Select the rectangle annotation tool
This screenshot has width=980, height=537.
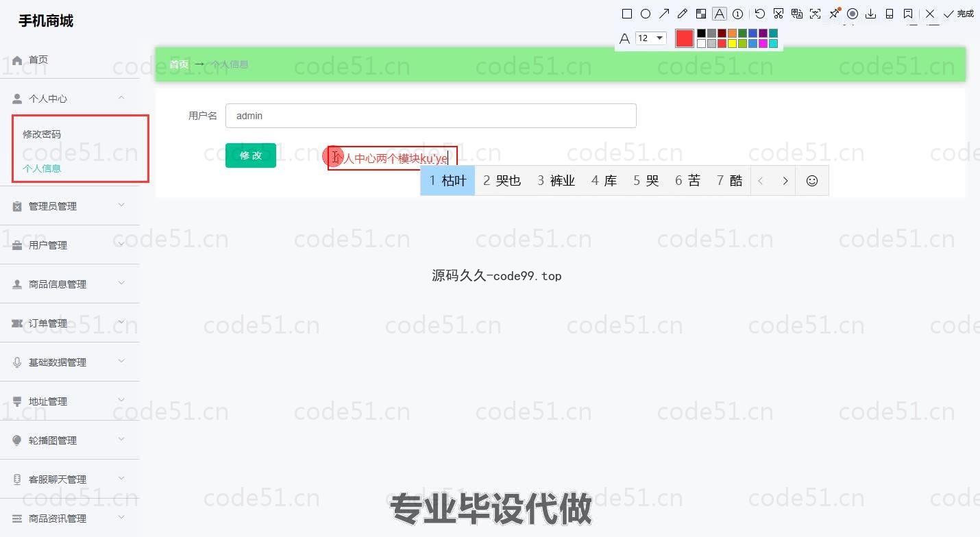coord(626,14)
